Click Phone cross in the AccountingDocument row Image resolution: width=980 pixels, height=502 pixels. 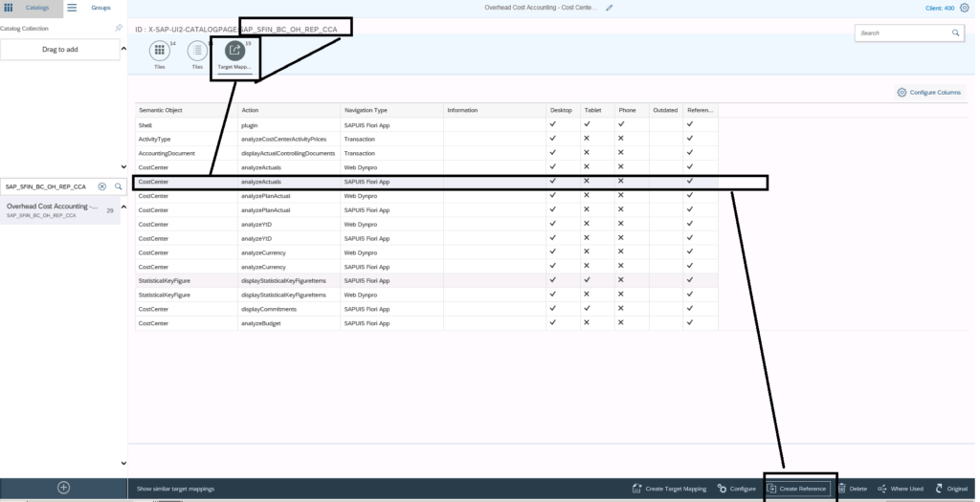click(x=620, y=153)
